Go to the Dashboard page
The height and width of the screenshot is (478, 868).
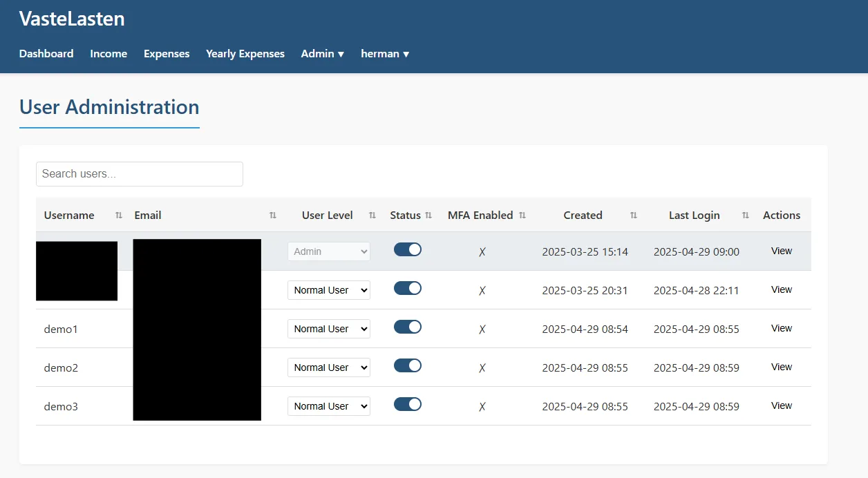pyautogui.click(x=46, y=54)
